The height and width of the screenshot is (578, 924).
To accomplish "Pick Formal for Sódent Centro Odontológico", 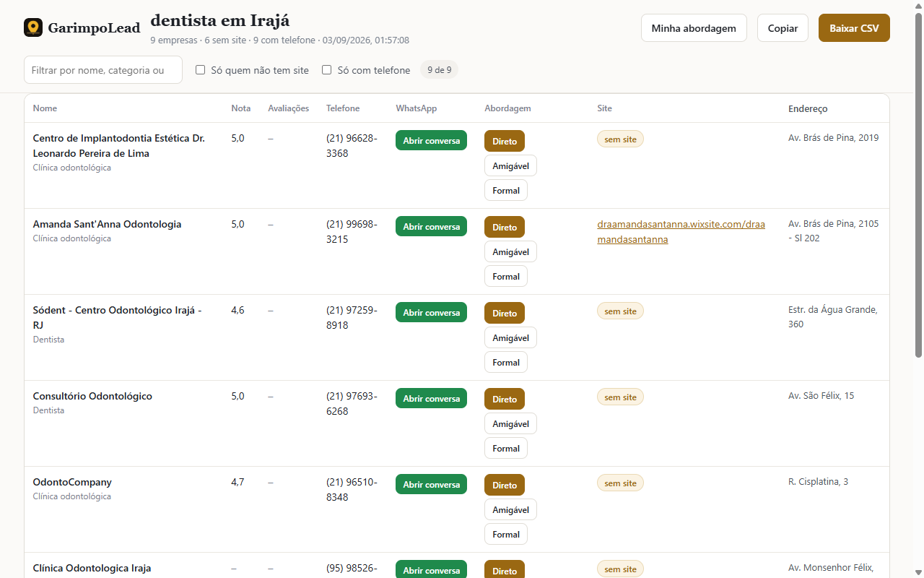I will [506, 362].
